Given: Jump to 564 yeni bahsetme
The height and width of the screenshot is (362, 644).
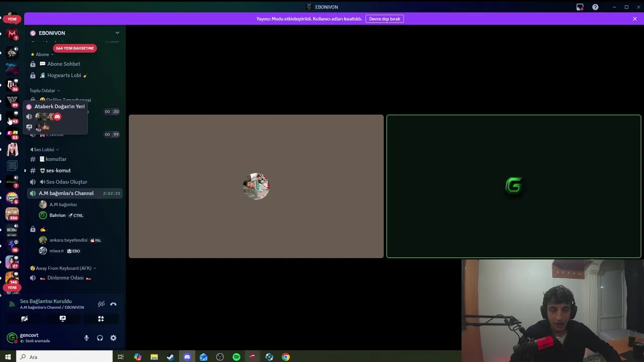Looking at the screenshot, I should [74, 48].
